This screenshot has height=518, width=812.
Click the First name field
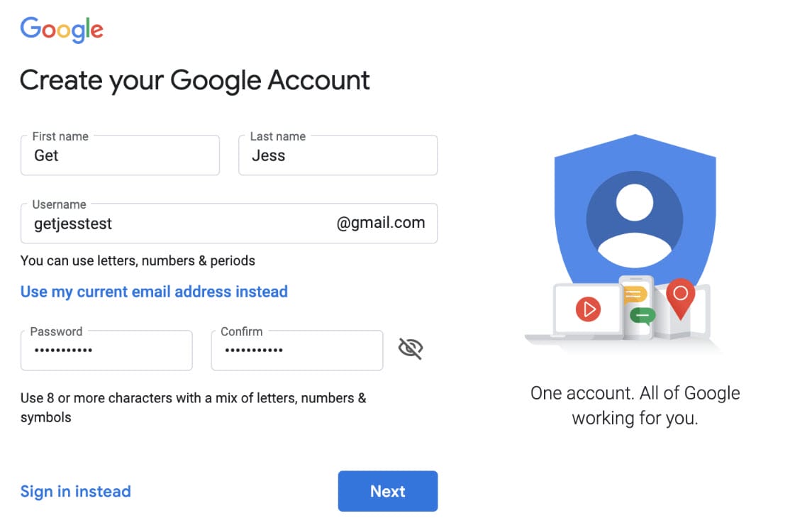coord(120,156)
